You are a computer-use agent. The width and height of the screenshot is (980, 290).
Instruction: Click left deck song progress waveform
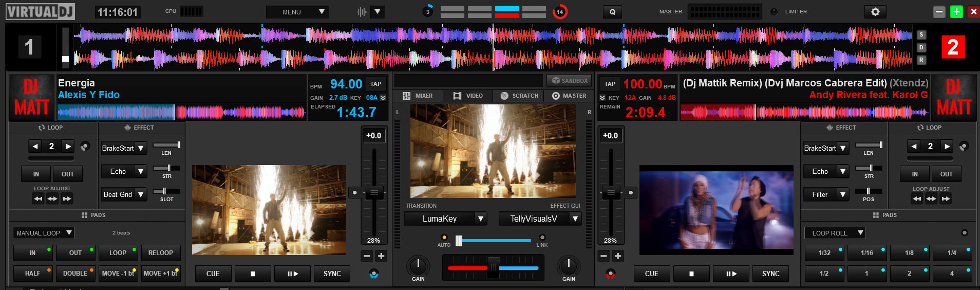[181, 112]
